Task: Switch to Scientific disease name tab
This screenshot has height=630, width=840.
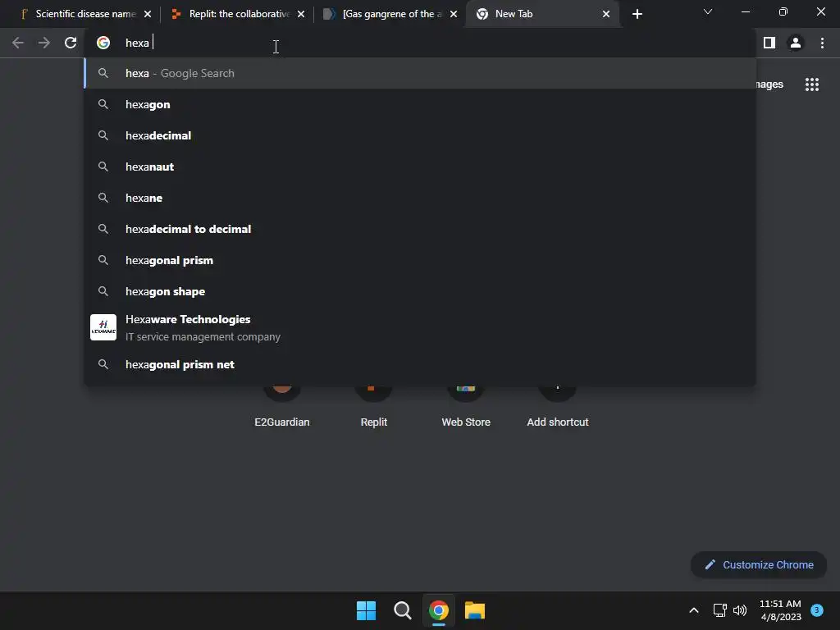Action: [x=84, y=14]
